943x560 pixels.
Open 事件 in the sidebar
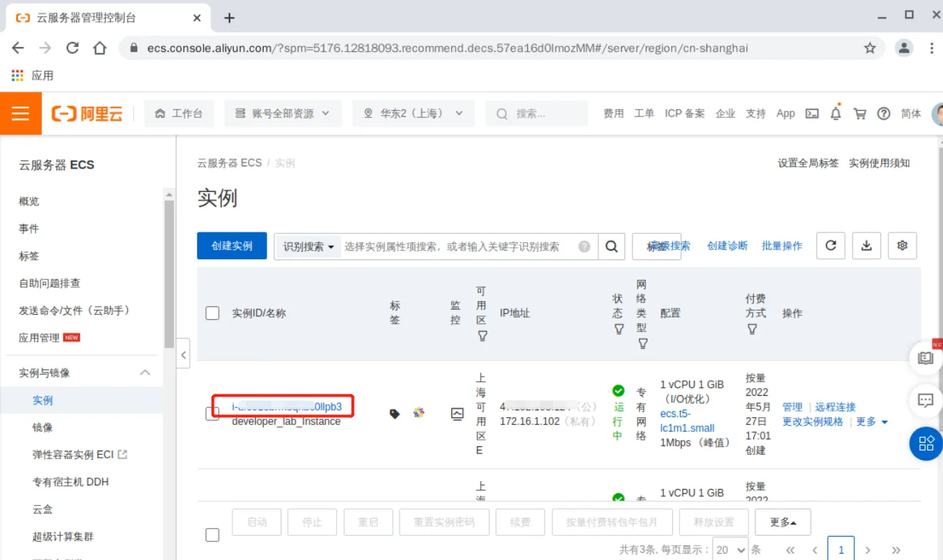(29, 229)
